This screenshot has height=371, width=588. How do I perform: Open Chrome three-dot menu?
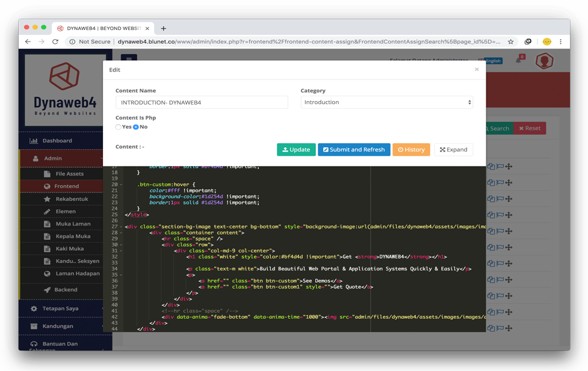tap(561, 41)
